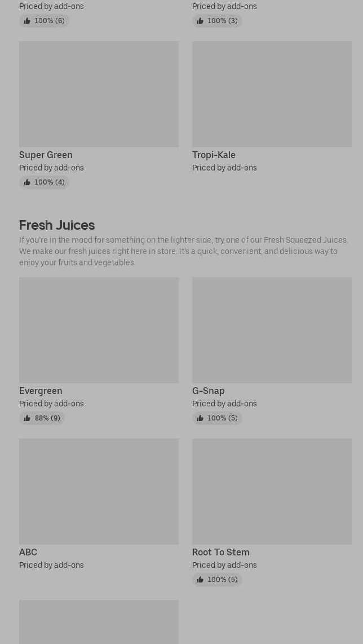
Task: Select the G-Snap title link
Action: coord(208,391)
